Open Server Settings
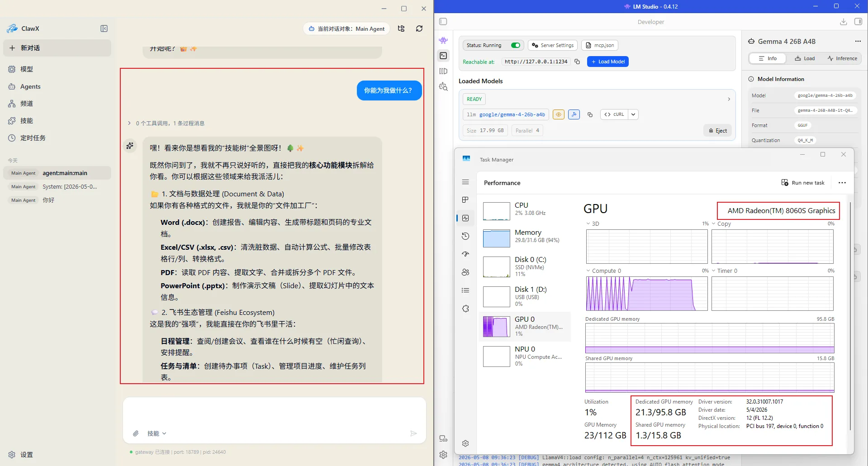Viewport: 868px width, 466px height. tap(553, 45)
